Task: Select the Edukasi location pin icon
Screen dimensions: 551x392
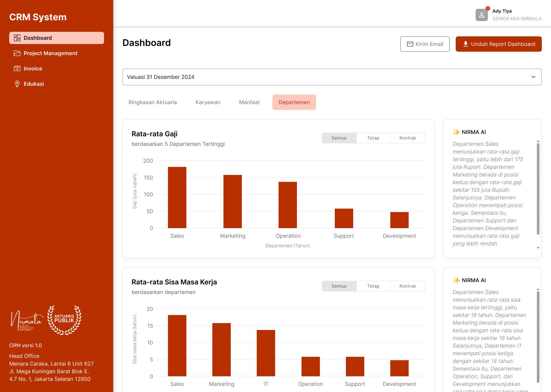Action: point(17,84)
